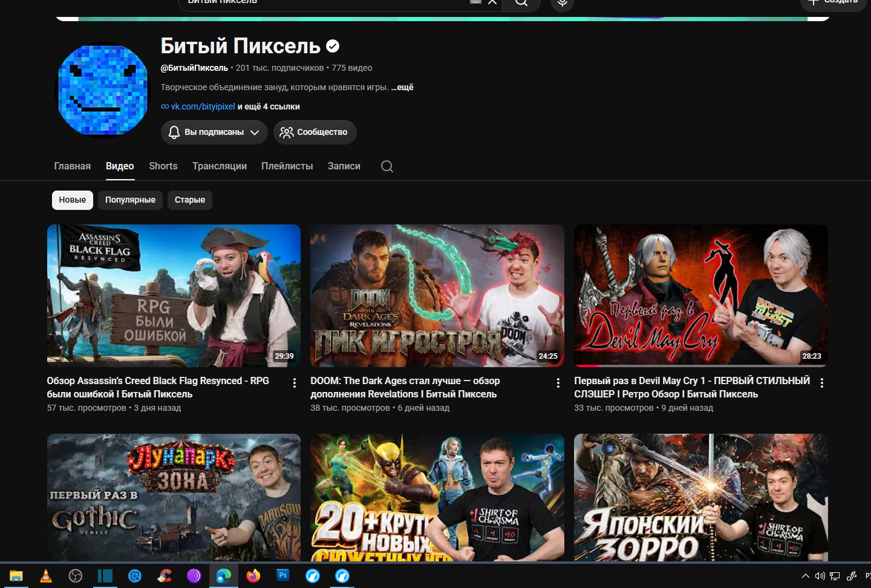The width and height of the screenshot is (871, 588).
Task: Open the Битый Пиксель channel avatar
Action: pyautogui.click(x=103, y=91)
